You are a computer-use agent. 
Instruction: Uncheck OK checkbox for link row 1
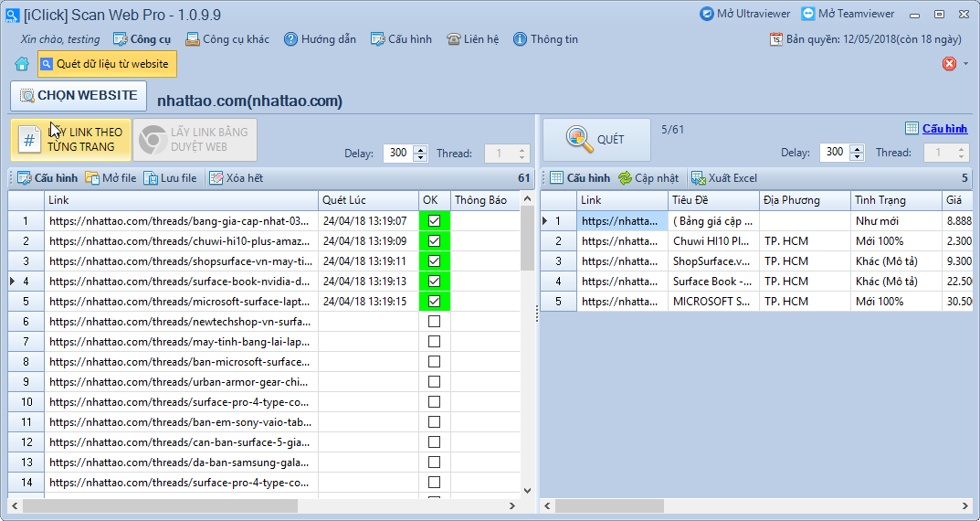click(x=435, y=221)
